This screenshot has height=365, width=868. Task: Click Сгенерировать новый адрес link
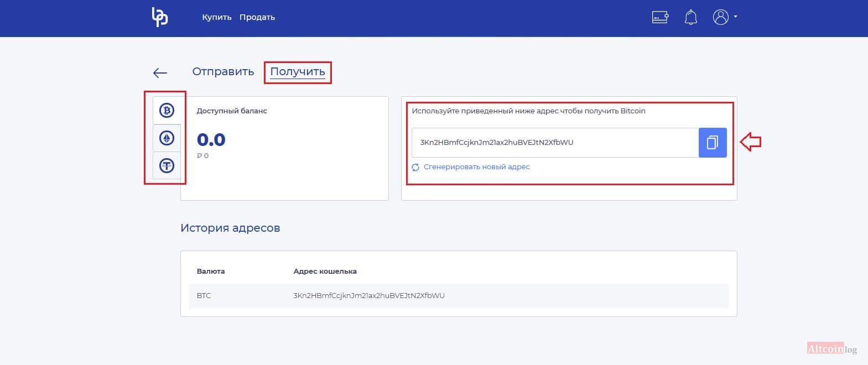[x=477, y=167]
